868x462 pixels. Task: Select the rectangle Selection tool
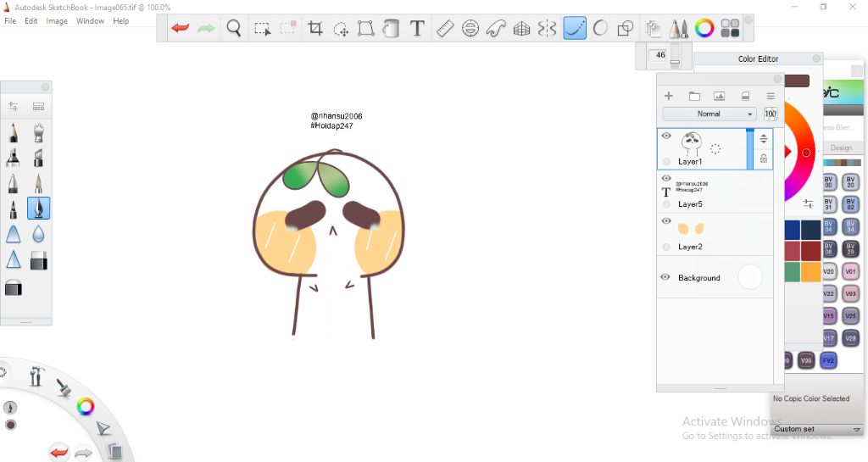263,29
